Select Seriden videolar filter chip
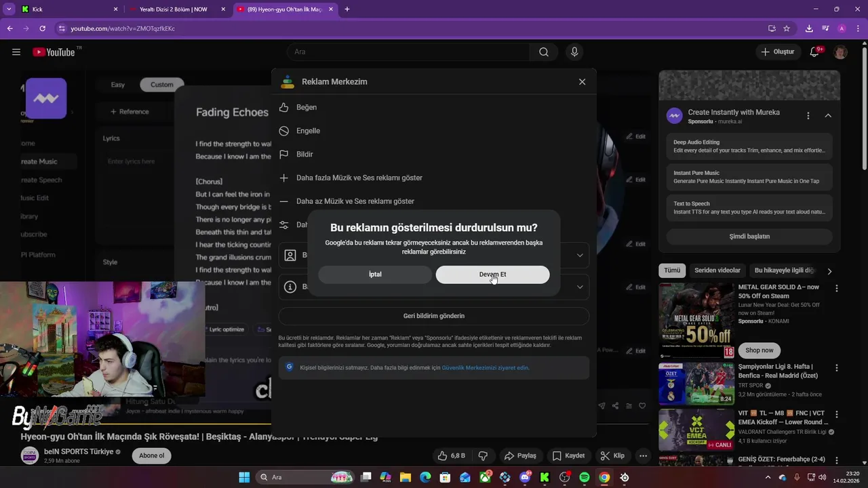Screen dimensions: 868x488 717,270
